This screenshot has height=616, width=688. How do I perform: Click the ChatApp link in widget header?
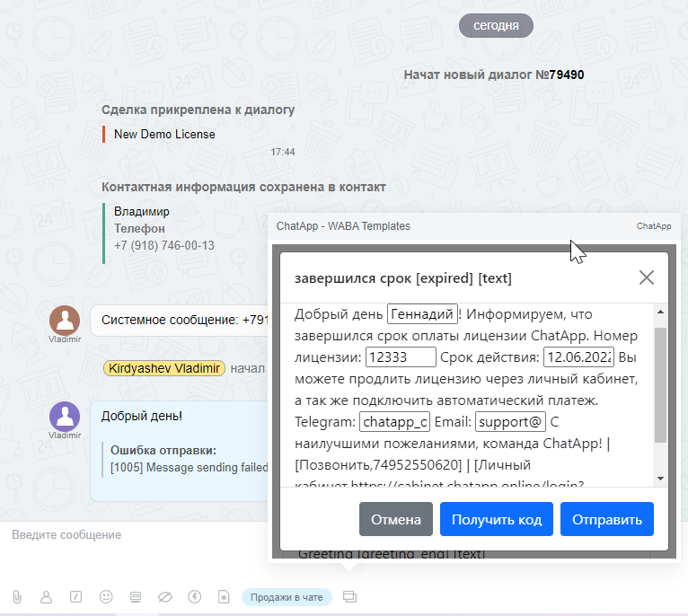(653, 226)
